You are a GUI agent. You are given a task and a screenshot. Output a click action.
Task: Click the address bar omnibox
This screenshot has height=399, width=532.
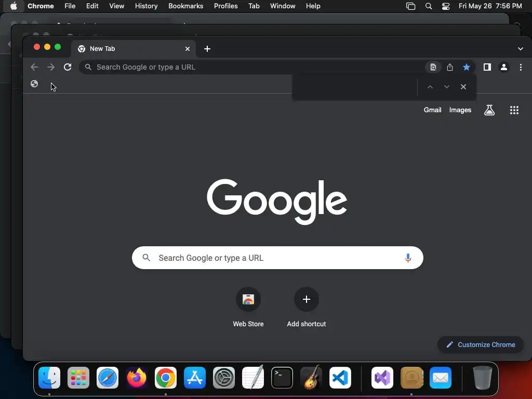251,67
